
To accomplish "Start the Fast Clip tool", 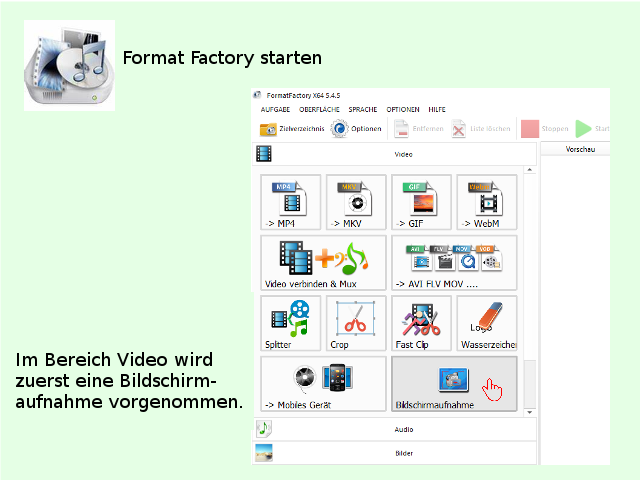I will tap(422, 323).
